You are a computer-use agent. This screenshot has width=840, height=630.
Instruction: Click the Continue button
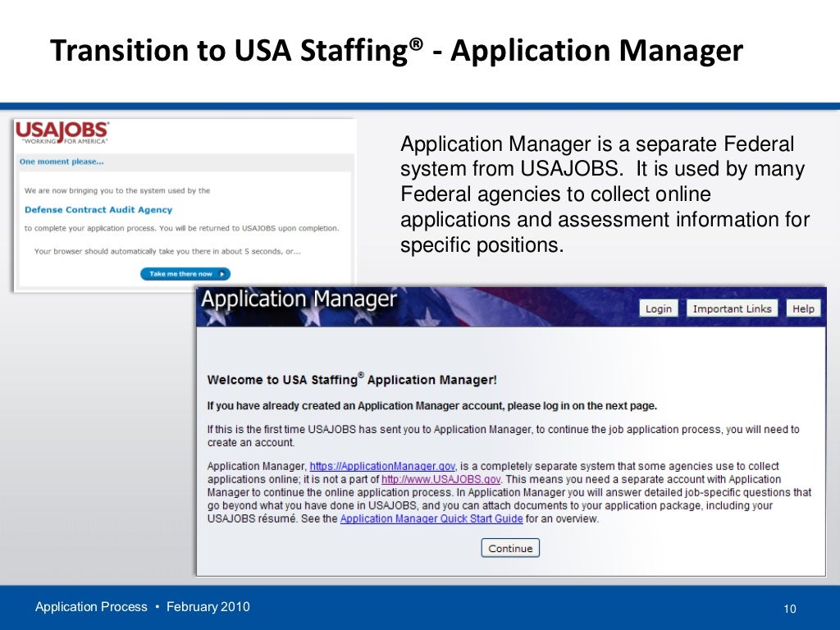click(510, 548)
